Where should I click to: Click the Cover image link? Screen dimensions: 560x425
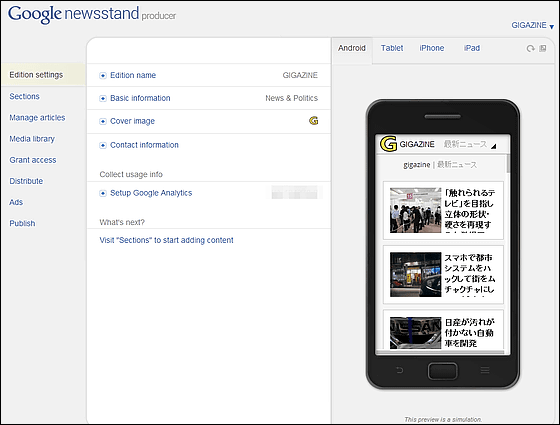tap(132, 121)
